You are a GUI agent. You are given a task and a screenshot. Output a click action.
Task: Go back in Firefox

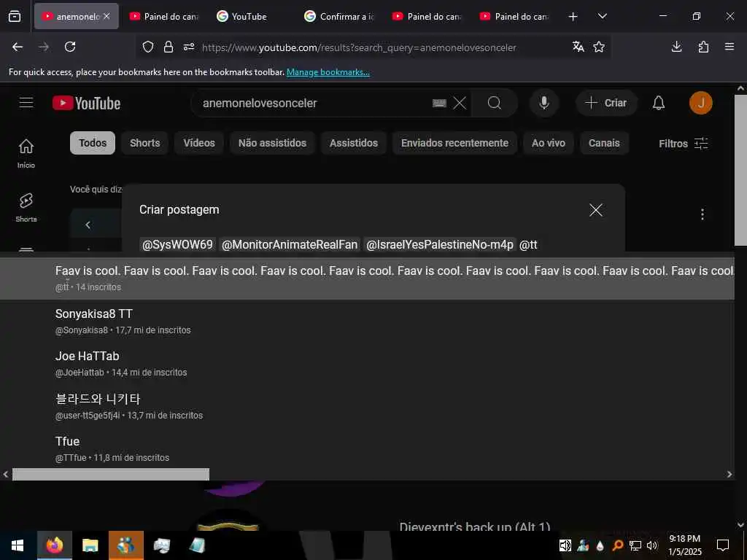pyautogui.click(x=18, y=47)
